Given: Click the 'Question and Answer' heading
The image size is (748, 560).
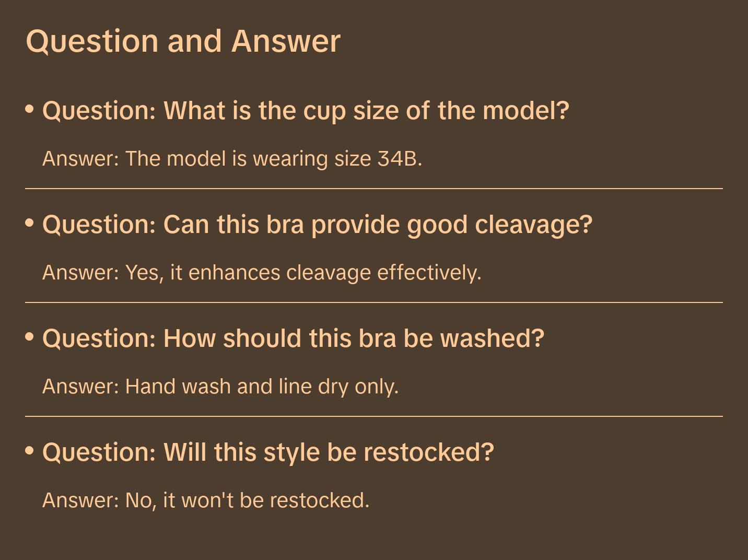Looking at the screenshot, I should 183,41.
